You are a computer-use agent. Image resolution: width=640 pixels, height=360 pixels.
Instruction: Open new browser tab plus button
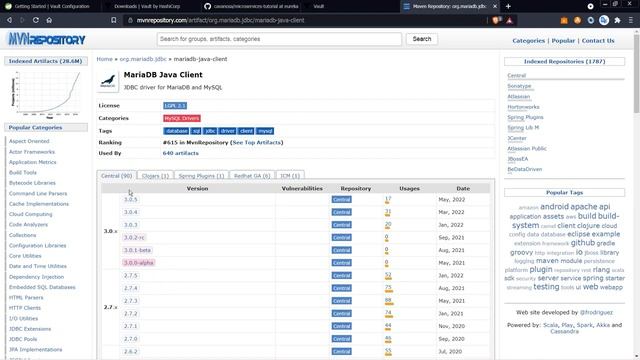click(508, 6)
